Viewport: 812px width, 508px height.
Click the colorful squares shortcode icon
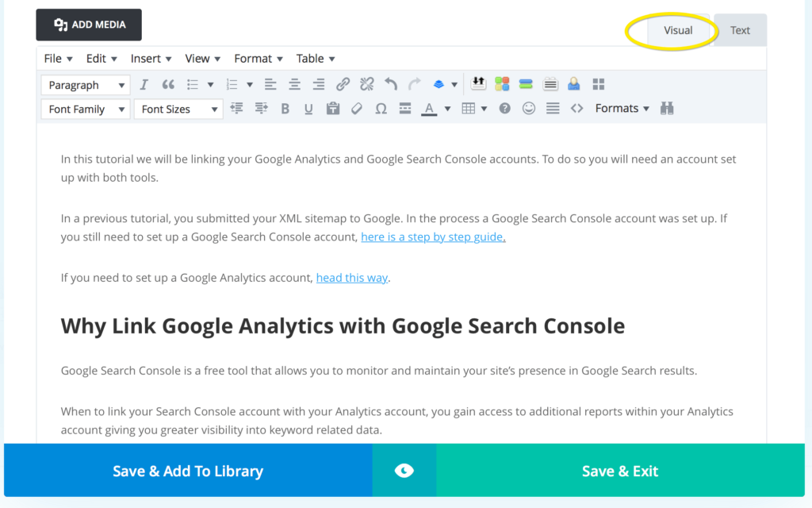coord(502,83)
